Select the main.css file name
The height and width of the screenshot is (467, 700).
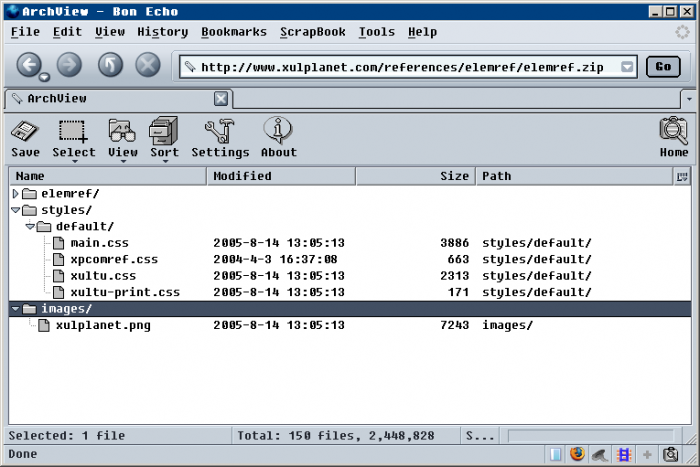99,243
